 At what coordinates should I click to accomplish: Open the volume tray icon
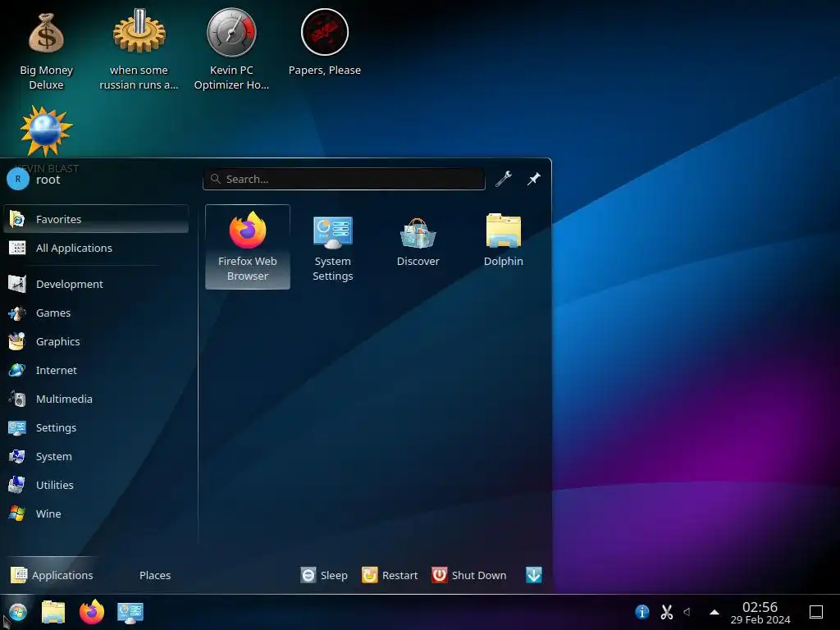pyautogui.click(x=687, y=611)
